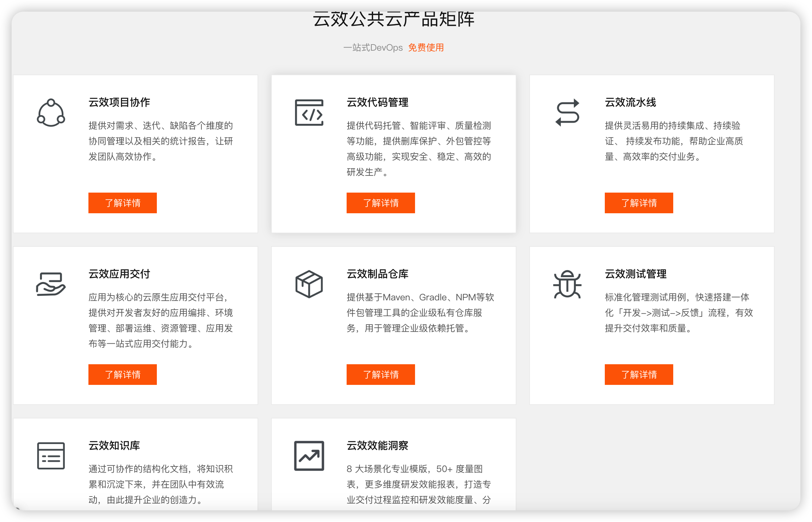Select the 云效效能洞察 card title
This screenshot has height=522, width=812.
tap(377, 445)
